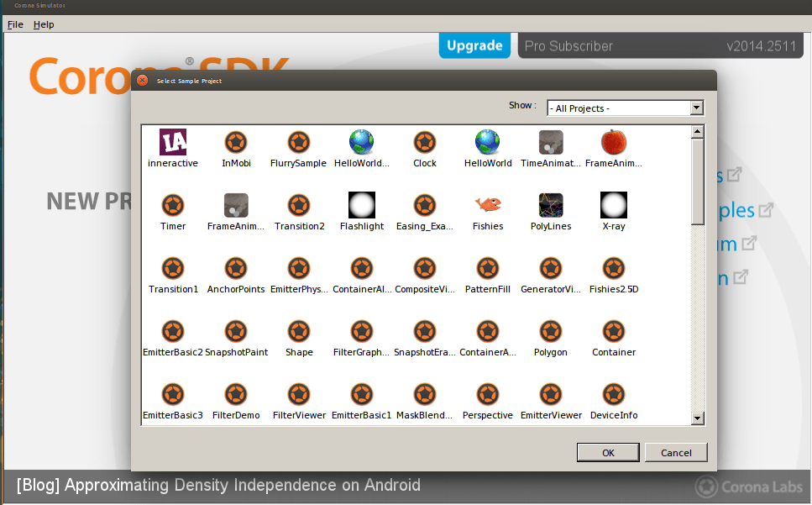The image size is (812, 505).
Task: Pick the PolyLines sample icon
Action: (551, 205)
